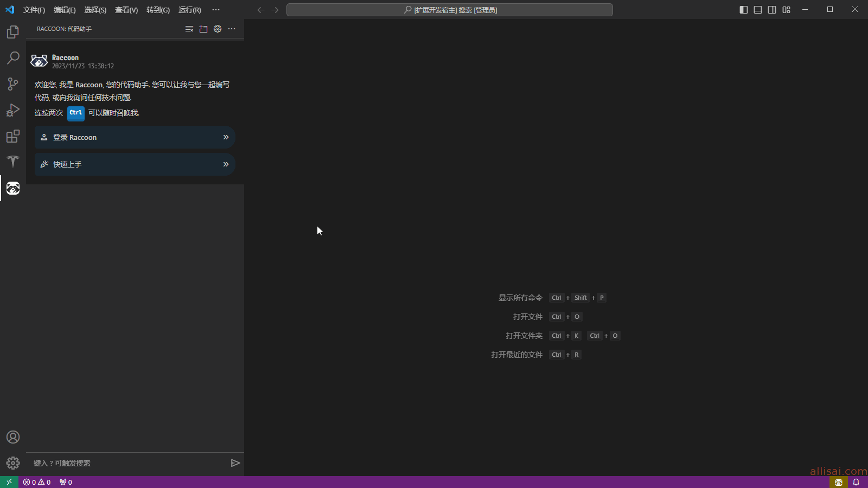Open the 编辑(E) menu
Viewport: 868px width, 488px height.
click(x=65, y=10)
